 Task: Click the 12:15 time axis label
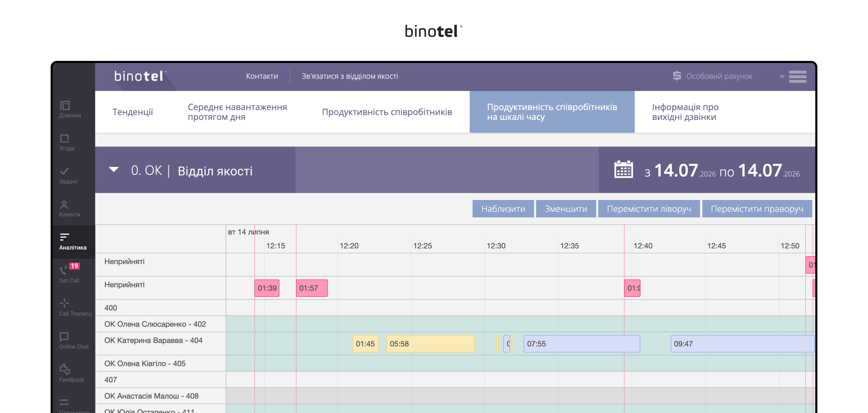click(x=276, y=246)
